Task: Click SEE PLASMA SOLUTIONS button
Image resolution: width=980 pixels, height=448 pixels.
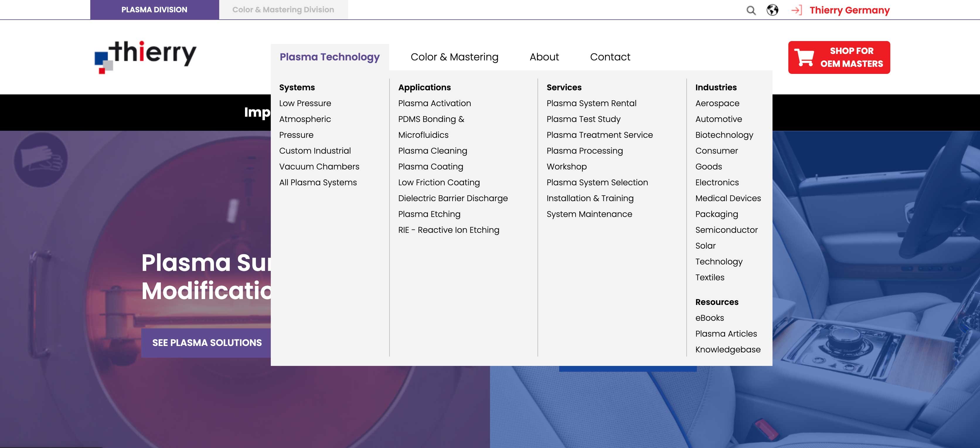Action: (207, 342)
